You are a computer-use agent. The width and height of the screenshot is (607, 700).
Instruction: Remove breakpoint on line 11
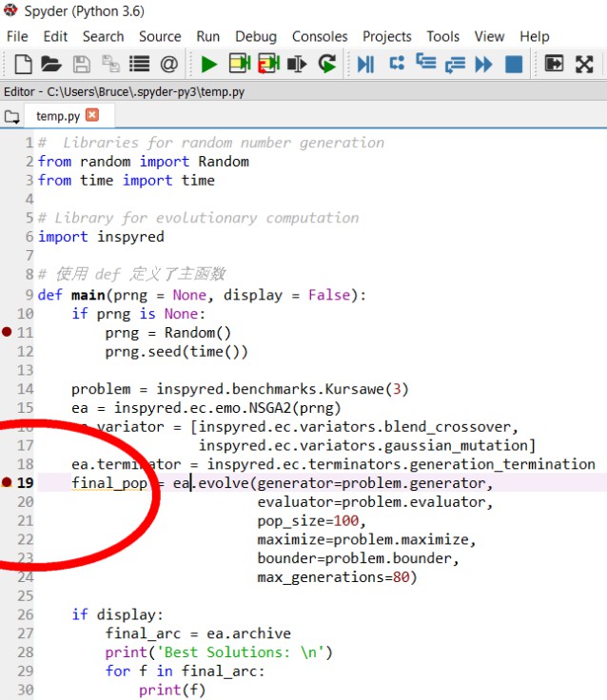tap(7, 332)
